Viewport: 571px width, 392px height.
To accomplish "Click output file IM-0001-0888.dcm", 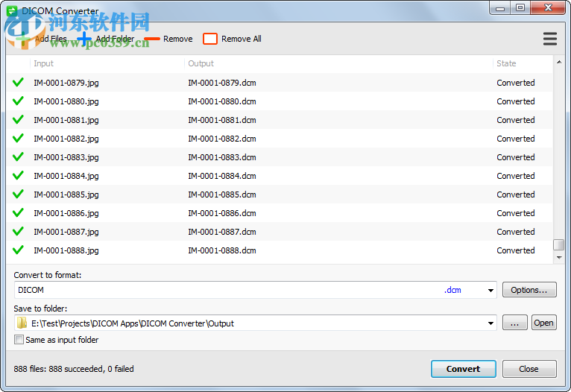I will point(222,250).
